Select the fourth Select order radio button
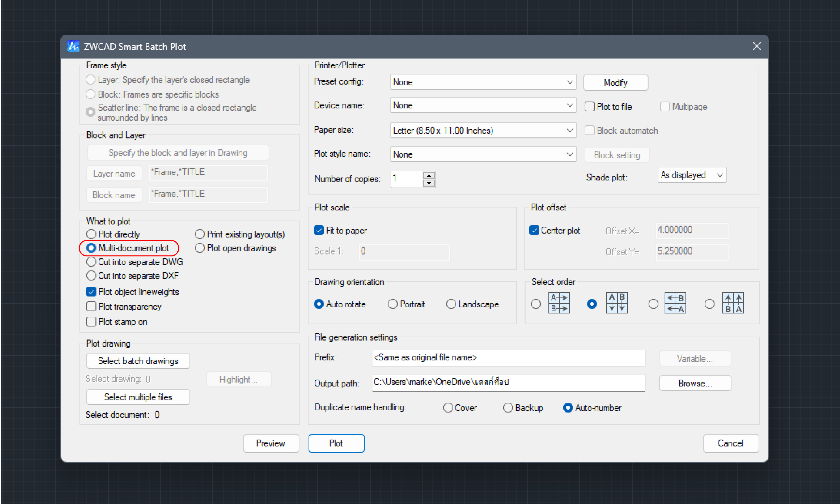This screenshot has width=840, height=504. coord(709,304)
